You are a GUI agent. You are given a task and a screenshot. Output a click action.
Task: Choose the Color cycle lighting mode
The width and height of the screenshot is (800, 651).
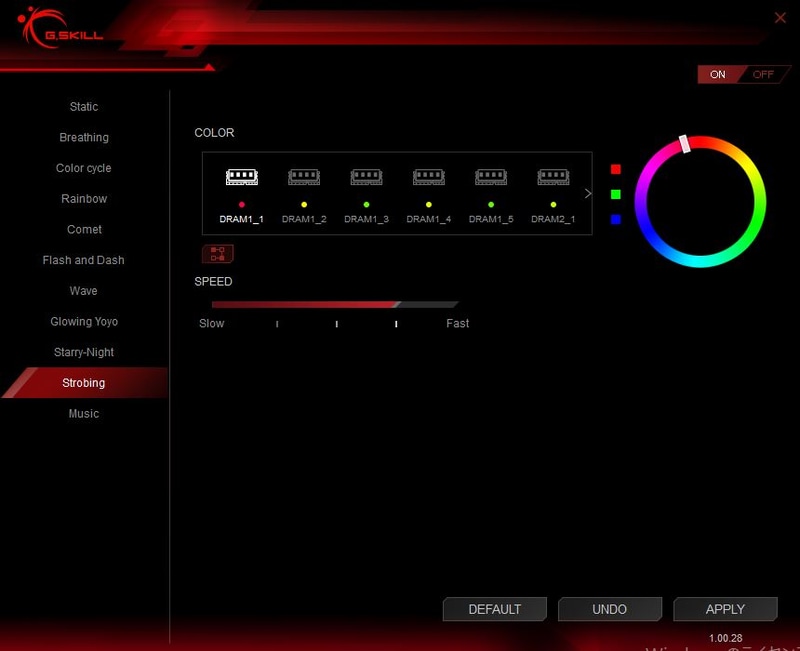[x=84, y=168]
